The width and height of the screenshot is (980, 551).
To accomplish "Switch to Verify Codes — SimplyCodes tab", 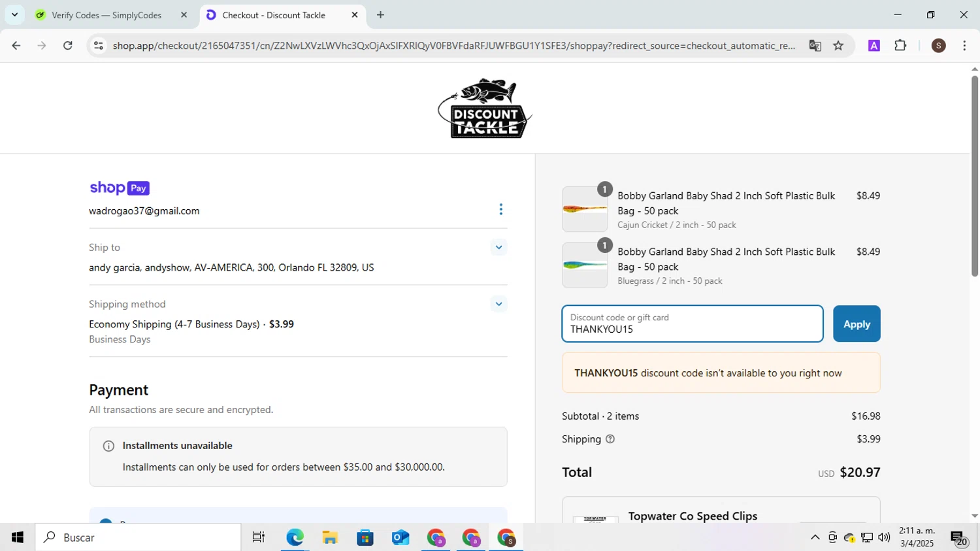I will (106, 15).
